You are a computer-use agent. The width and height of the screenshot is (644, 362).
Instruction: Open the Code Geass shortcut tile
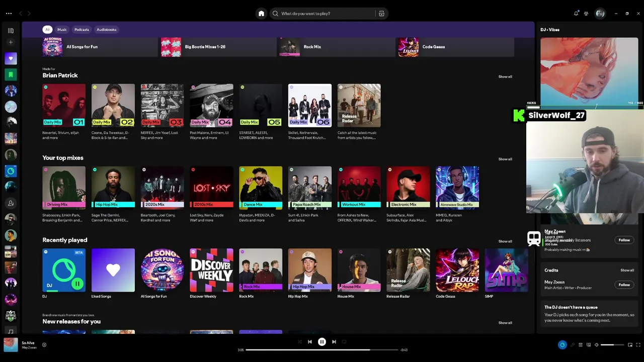[x=456, y=47]
